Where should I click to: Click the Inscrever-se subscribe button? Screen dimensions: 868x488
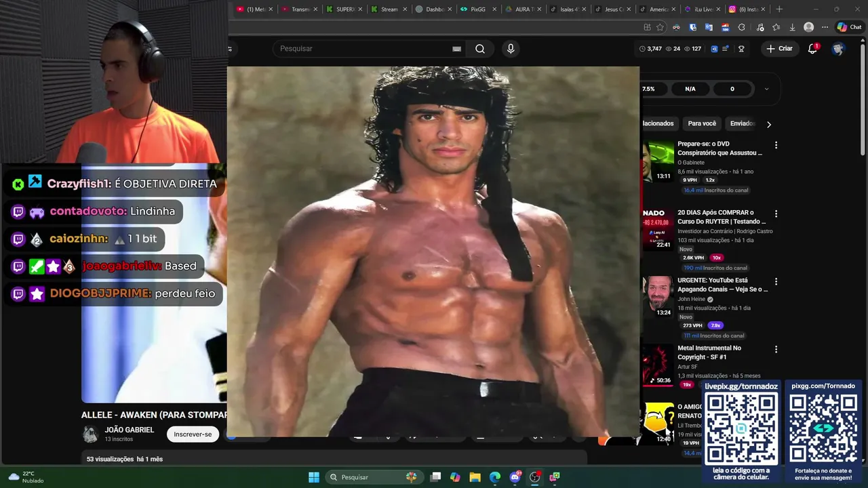coord(193,434)
